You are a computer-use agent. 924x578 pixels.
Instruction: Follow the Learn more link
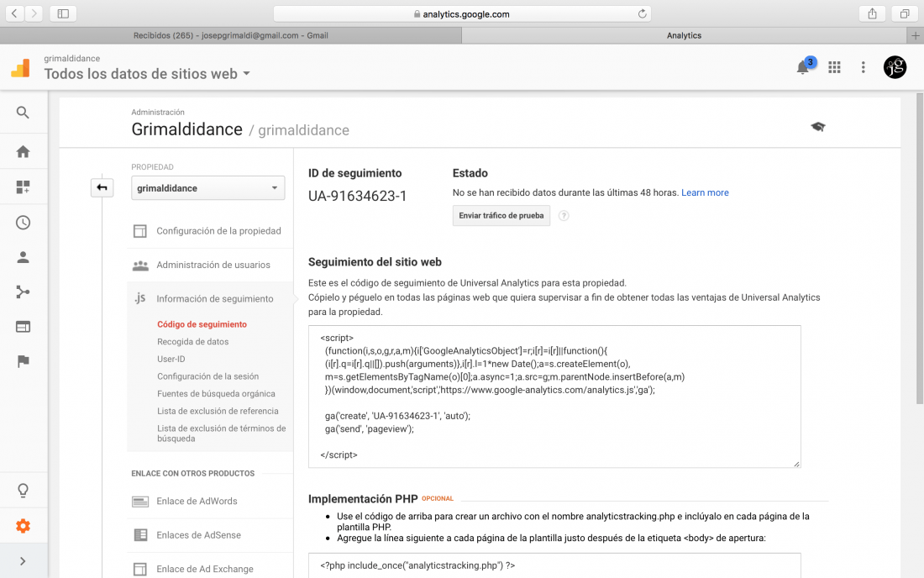point(705,192)
